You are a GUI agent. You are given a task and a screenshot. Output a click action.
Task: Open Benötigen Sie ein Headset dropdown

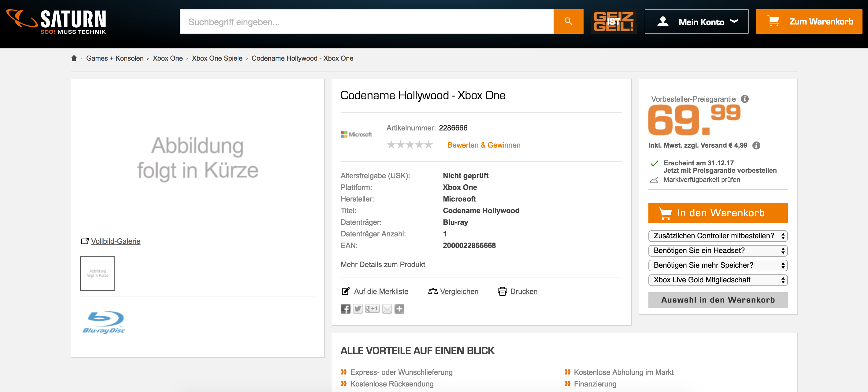[718, 251]
